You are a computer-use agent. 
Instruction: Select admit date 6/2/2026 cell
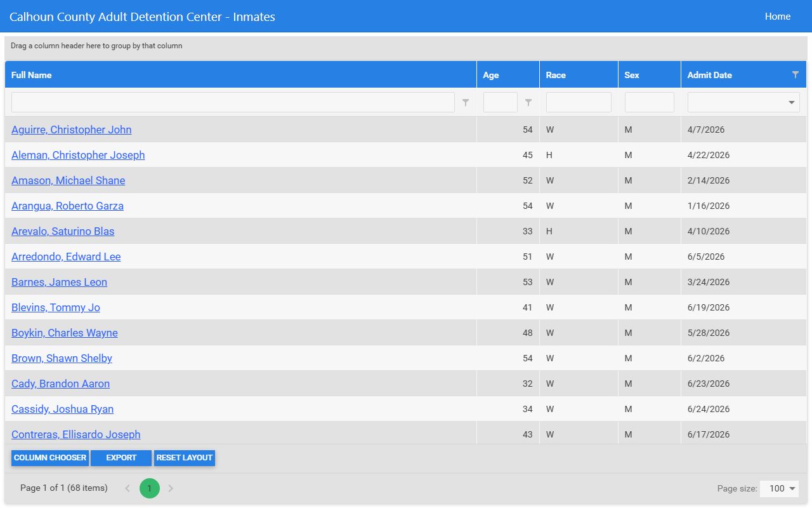click(x=743, y=358)
